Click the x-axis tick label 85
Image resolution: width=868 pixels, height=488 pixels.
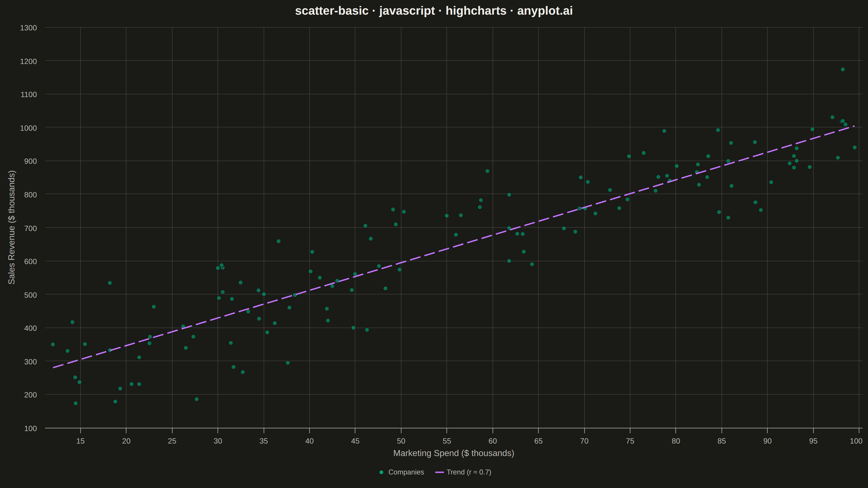click(x=722, y=441)
